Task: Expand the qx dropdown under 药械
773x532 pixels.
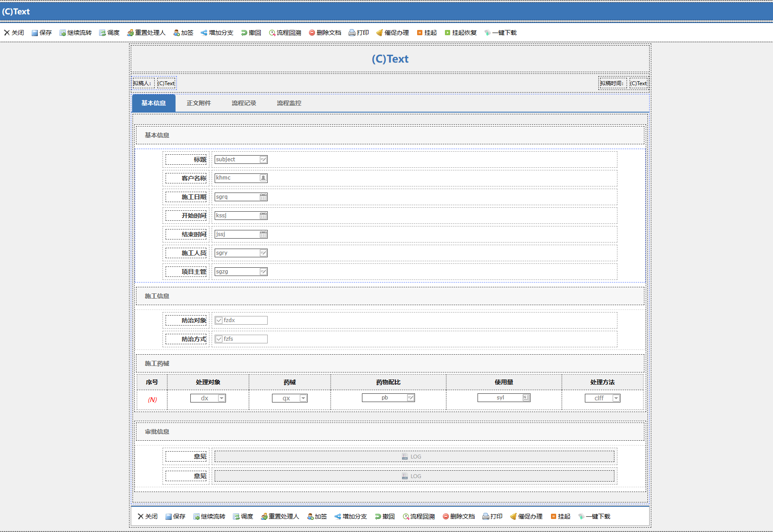Action: point(303,398)
